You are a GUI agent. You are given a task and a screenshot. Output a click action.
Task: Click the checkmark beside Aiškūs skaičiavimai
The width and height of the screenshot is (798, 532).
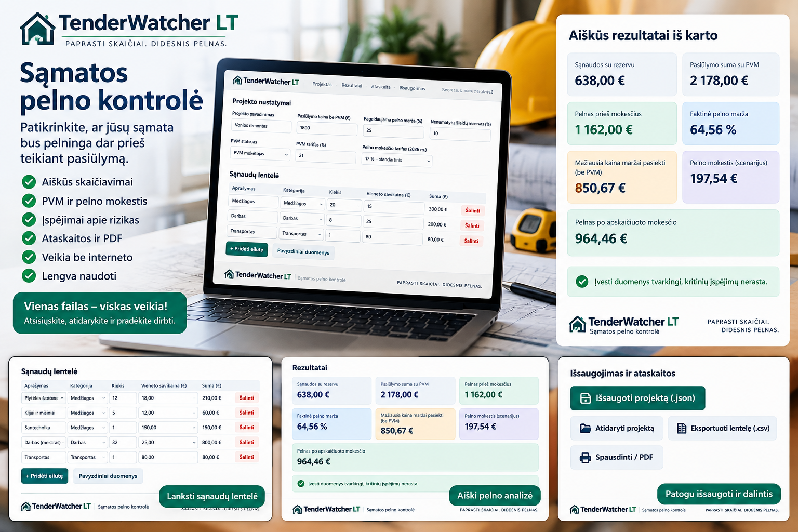click(29, 182)
